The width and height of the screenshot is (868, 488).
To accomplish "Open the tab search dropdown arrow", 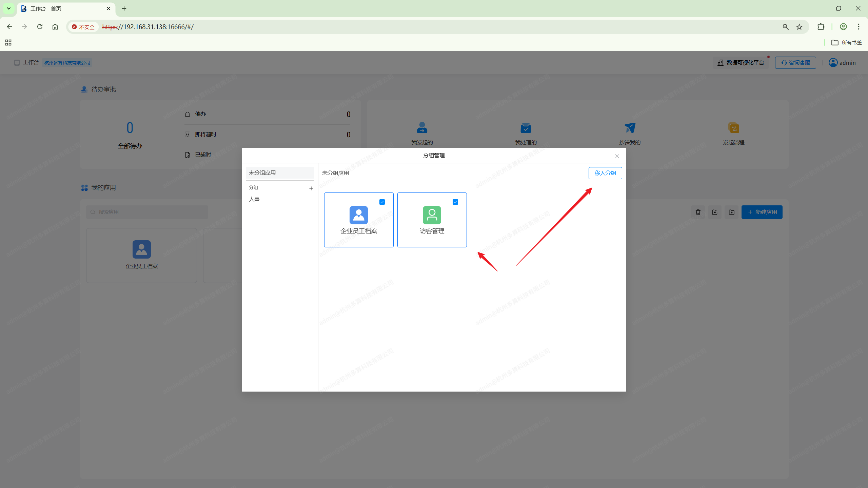I will click(x=9, y=8).
